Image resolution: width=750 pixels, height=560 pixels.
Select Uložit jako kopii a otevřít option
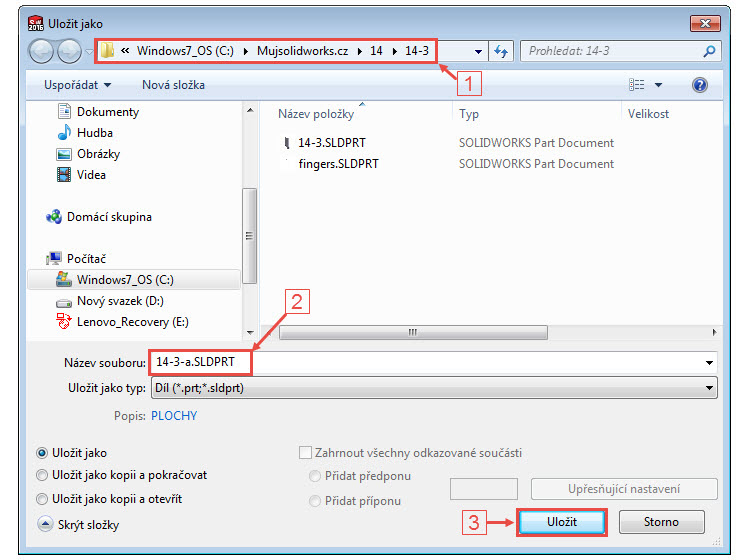tap(42, 499)
